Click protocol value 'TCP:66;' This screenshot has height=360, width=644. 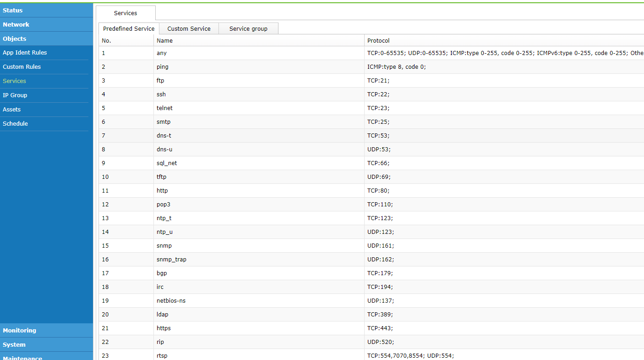[x=378, y=163]
